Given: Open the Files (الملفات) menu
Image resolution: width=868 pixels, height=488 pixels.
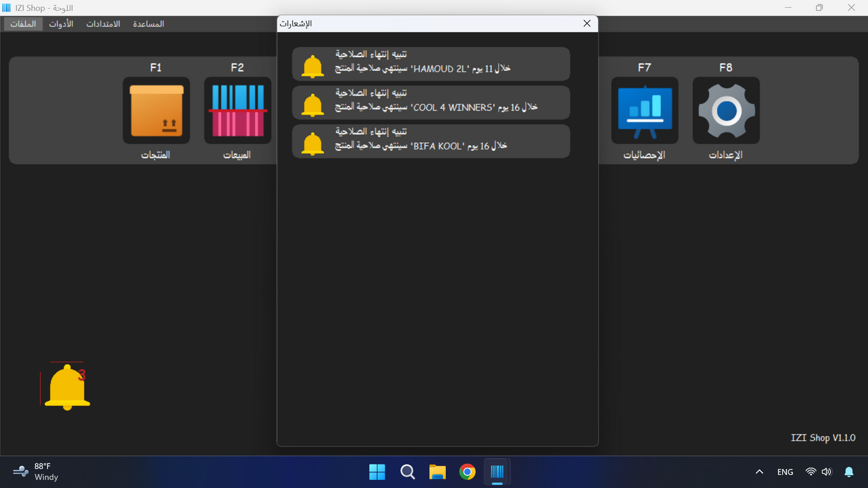Looking at the screenshot, I should [x=23, y=24].
